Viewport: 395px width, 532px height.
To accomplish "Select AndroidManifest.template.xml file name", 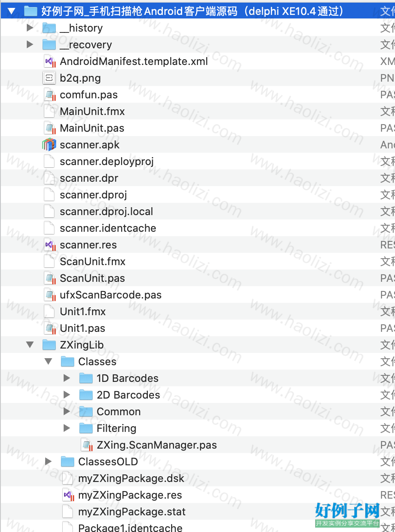I will point(134,61).
